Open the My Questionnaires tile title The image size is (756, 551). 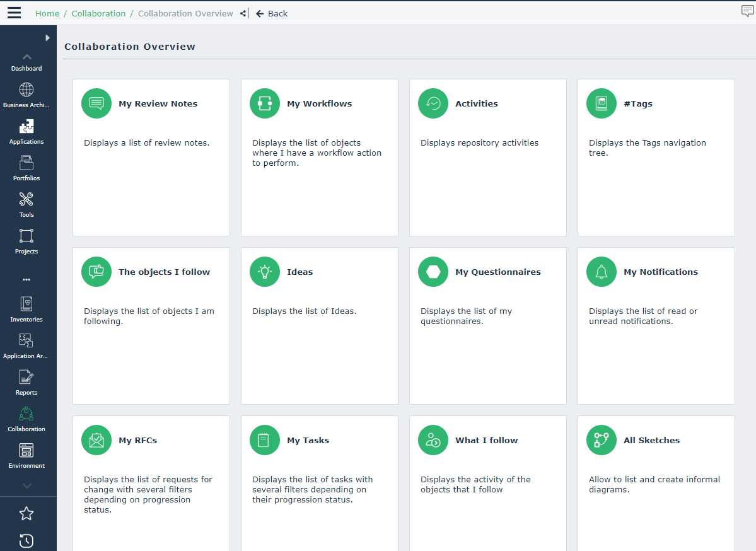coord(497,272)
